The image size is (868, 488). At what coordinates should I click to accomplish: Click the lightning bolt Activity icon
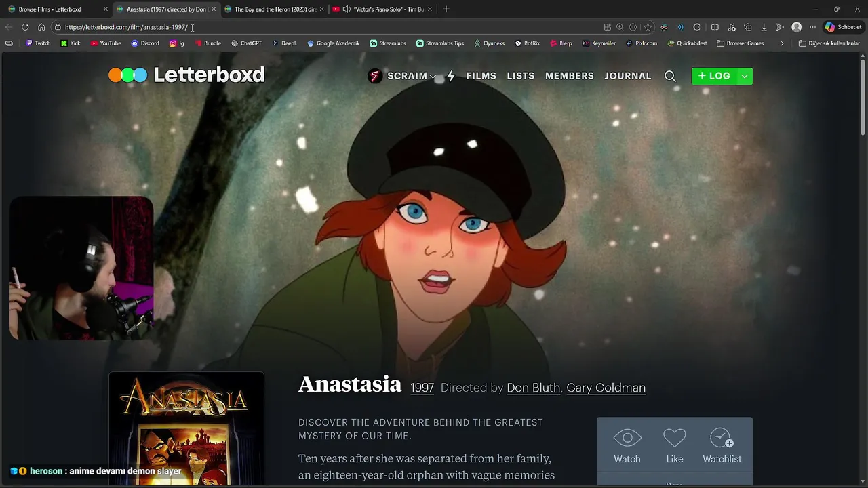tap(451, 76)
